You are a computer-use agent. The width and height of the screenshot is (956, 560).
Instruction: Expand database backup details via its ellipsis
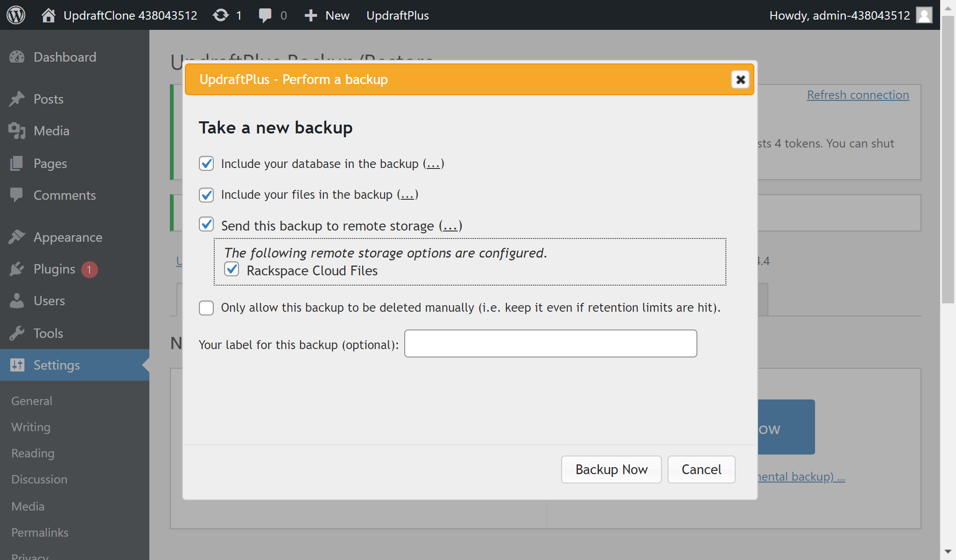click(432, 164)
